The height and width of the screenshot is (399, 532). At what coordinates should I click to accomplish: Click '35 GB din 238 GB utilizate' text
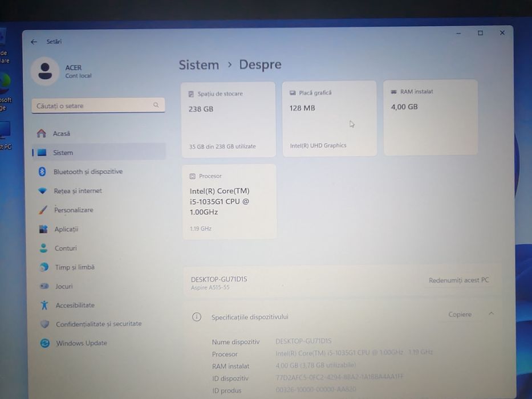[222, 146]
